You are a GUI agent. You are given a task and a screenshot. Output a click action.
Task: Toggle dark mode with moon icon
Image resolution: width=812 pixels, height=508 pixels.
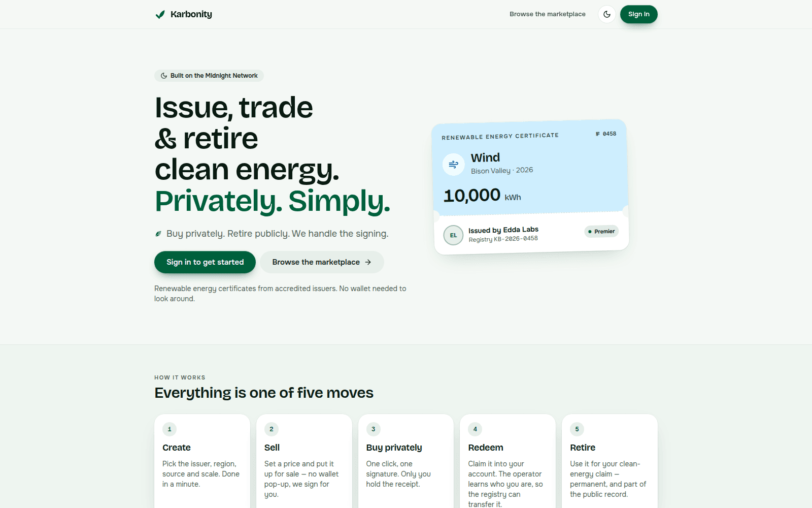coord(607,14)
